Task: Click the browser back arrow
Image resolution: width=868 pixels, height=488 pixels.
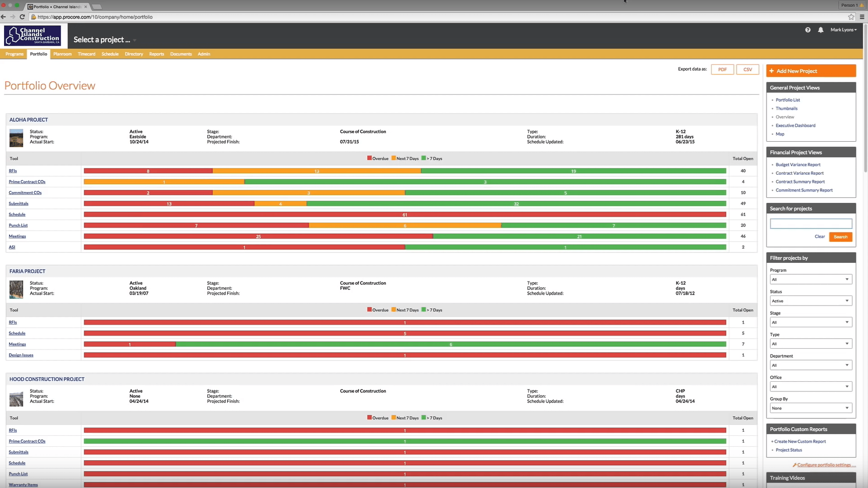Action: coord(4,17)
